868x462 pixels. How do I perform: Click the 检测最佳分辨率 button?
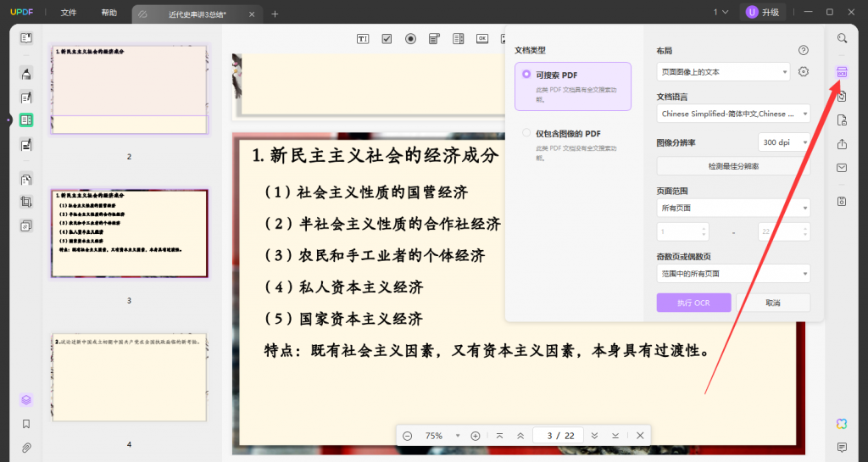pyautogui.click(x=733, y=166)
